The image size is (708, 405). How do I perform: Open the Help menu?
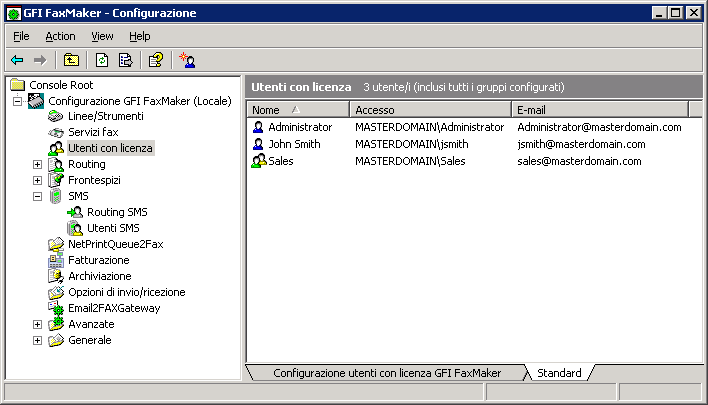click(140, 36)
